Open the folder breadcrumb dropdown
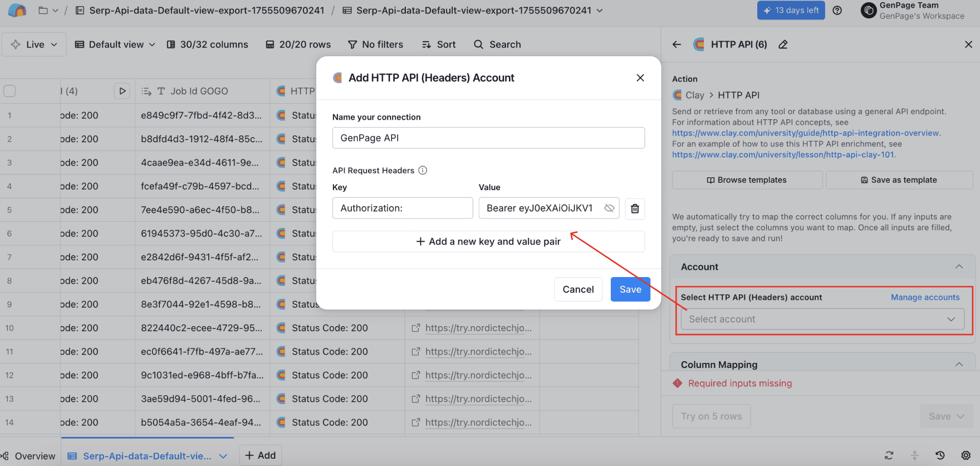 [x=48, y=10]
